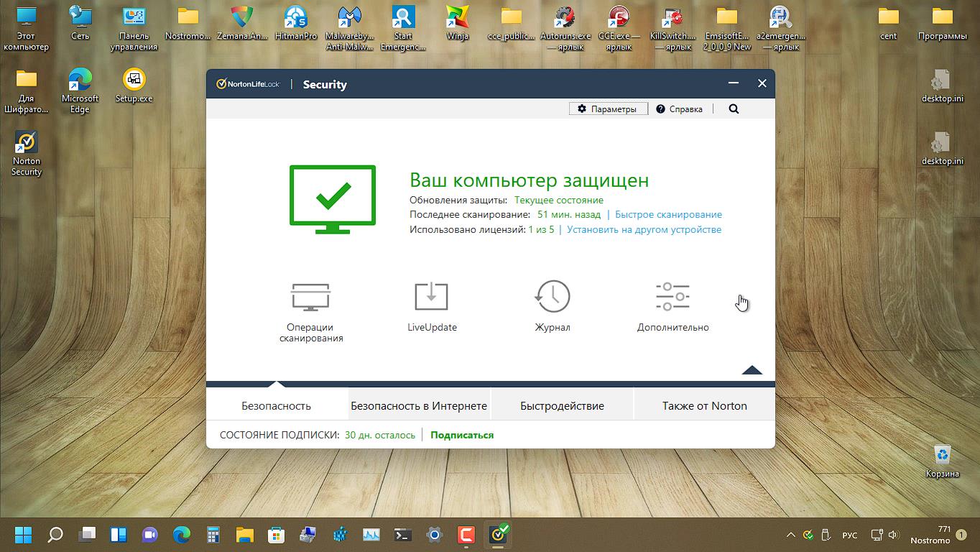Click the volume speaker tray icon
This screenshot has height=552, width=980.
point(893,535)
